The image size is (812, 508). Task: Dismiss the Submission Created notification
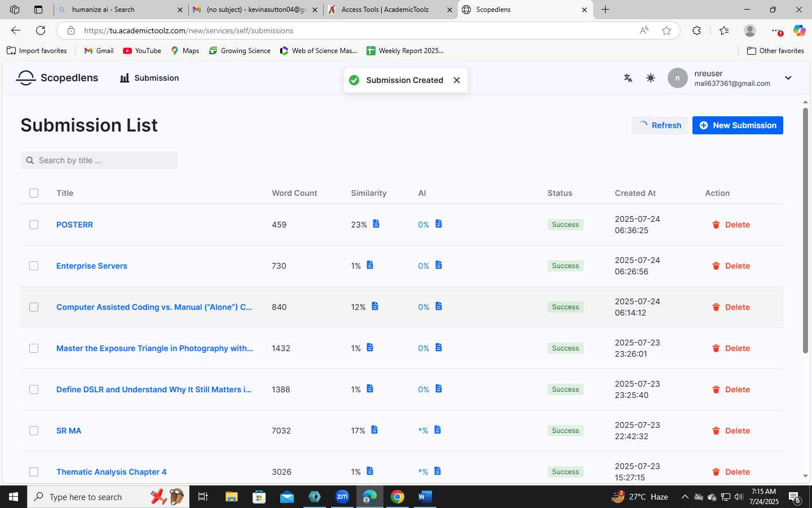click(x=457, y=80)
